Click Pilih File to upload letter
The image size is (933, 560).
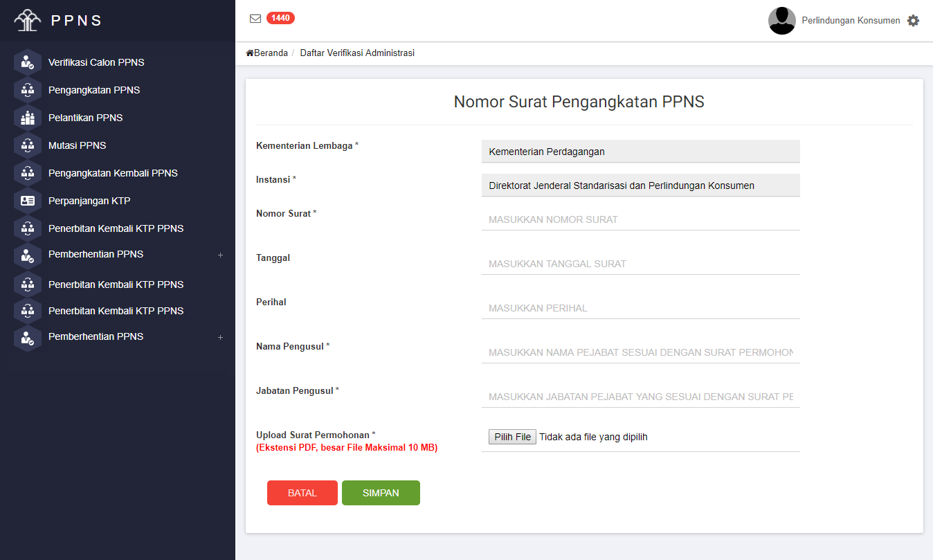(x=512, y=437)
